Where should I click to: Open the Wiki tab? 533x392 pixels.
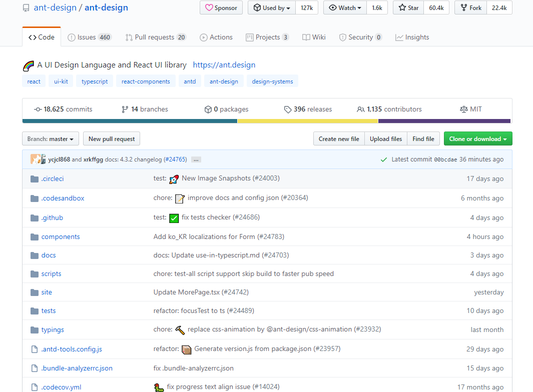coord(314,37)
